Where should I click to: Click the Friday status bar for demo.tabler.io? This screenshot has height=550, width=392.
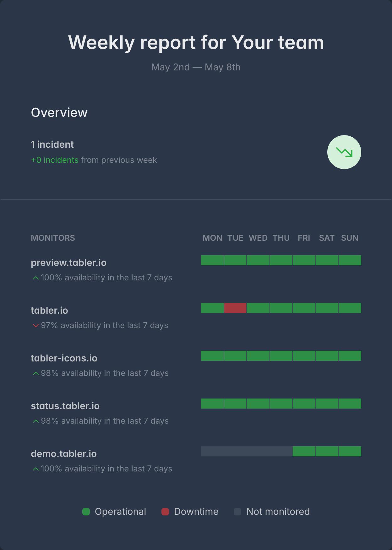304,451
